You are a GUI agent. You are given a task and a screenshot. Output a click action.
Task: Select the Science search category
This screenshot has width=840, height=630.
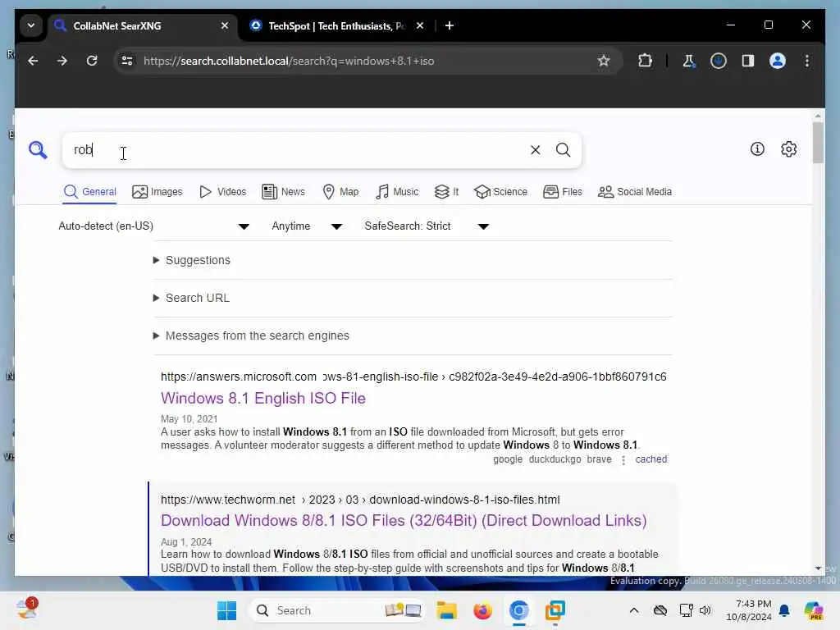(x=500, y=192)
